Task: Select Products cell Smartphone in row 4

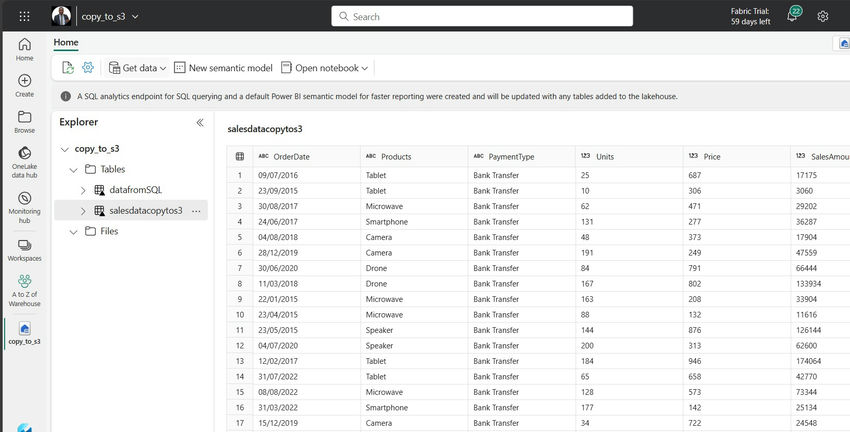Action: (x=414, y=222)
